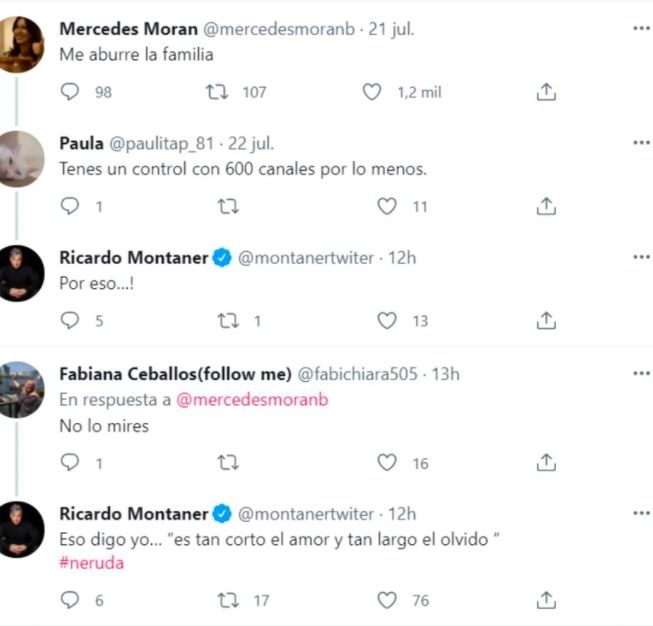Image resolution: width=653 pixels, height=626 pixels.
Task: Reply to Mercedes Moran's tweet
Action: coord(70,92)
